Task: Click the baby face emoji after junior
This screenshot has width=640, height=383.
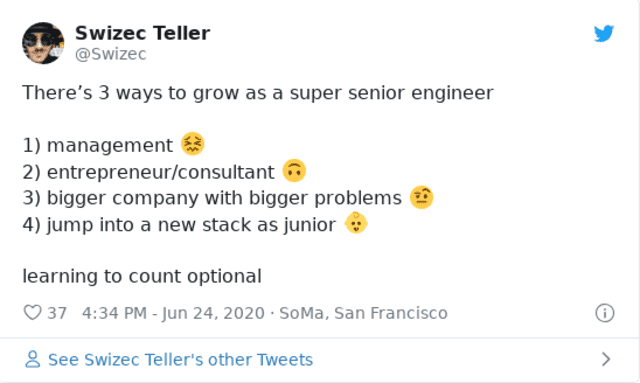Action: 356,223
